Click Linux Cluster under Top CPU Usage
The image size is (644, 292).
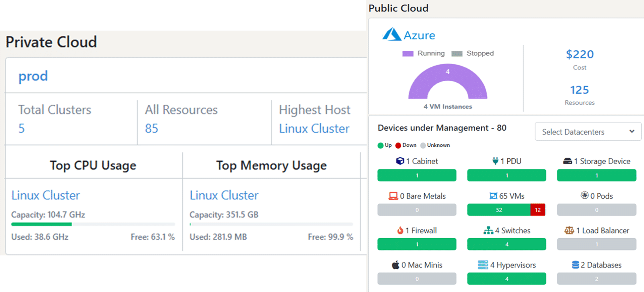[46, 195]
